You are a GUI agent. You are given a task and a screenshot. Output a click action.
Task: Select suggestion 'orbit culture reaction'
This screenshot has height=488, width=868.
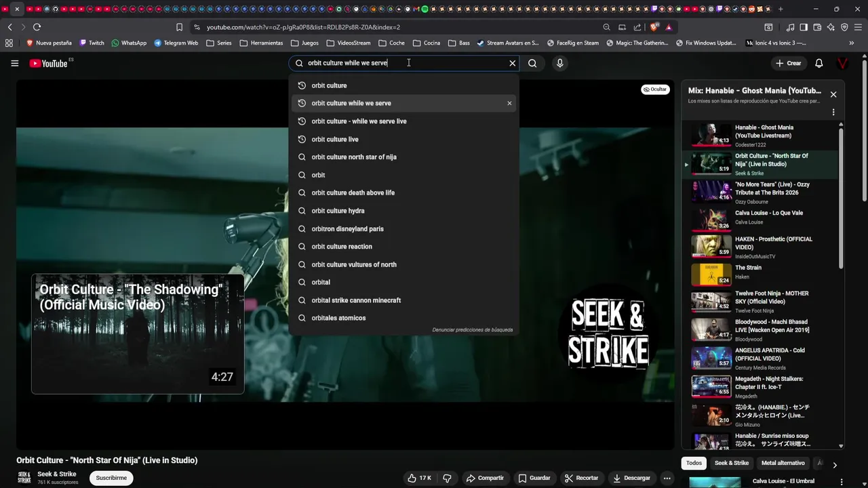point(404,247)
